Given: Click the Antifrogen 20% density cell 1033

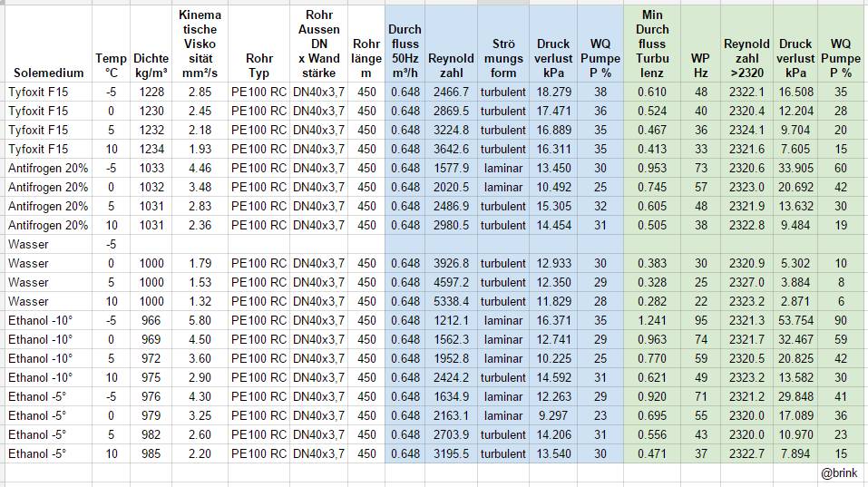Looking at the screenshot, I should pyautogui.click(x=151, y=169).
